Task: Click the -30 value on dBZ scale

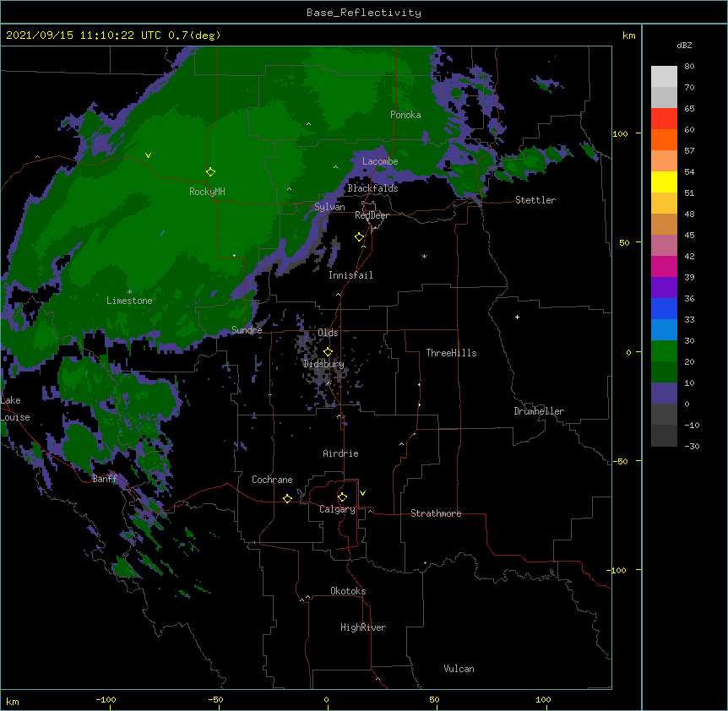Action: pos(692,446)
